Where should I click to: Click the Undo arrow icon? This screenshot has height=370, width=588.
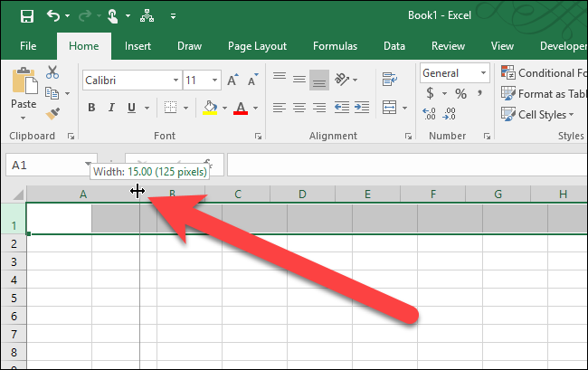[x=53, y=16]
